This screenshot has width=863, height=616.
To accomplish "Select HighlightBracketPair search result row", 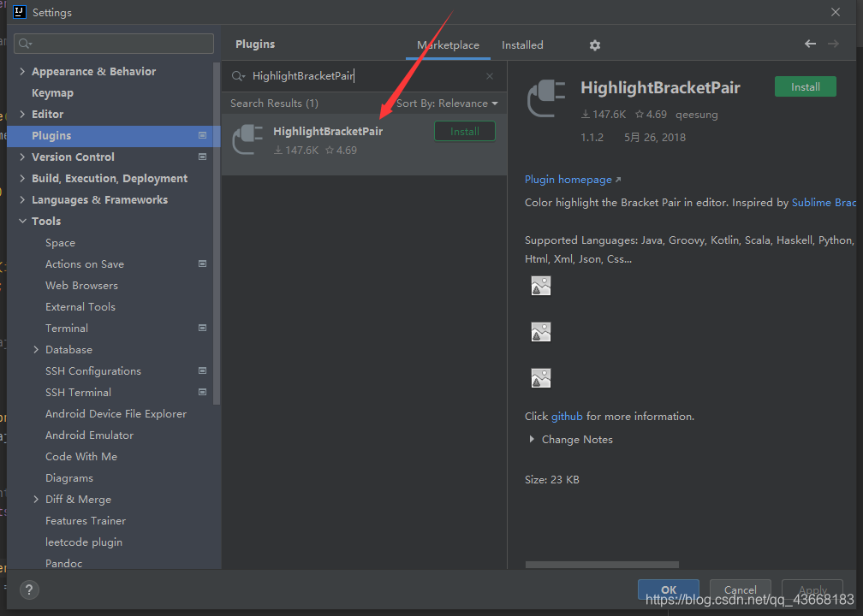I will tap(364, 145).
